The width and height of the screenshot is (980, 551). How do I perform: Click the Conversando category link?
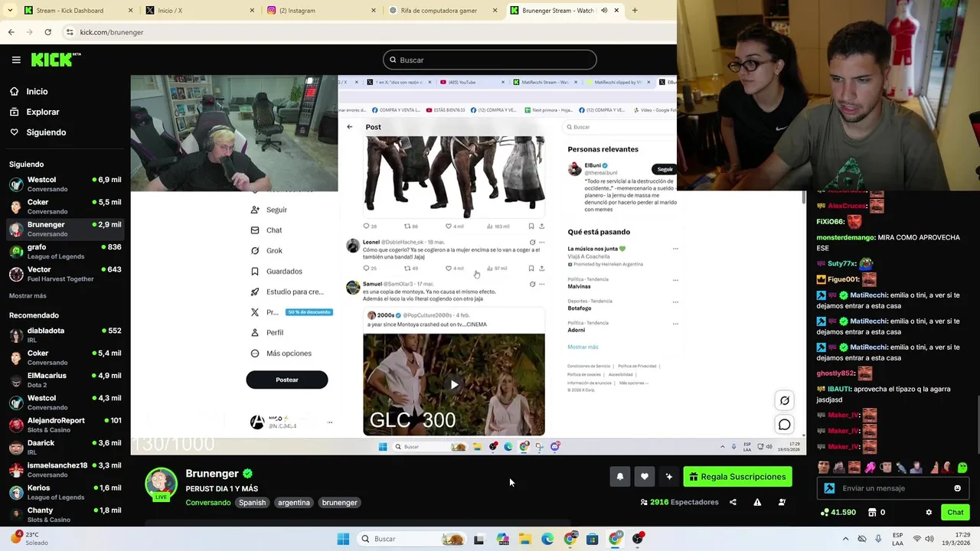(208, 503)
